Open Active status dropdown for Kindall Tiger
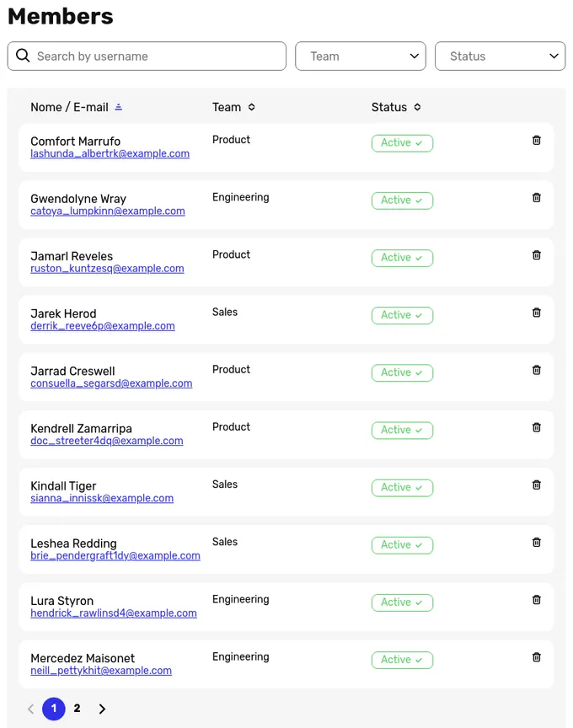 [x=402, y=488]
